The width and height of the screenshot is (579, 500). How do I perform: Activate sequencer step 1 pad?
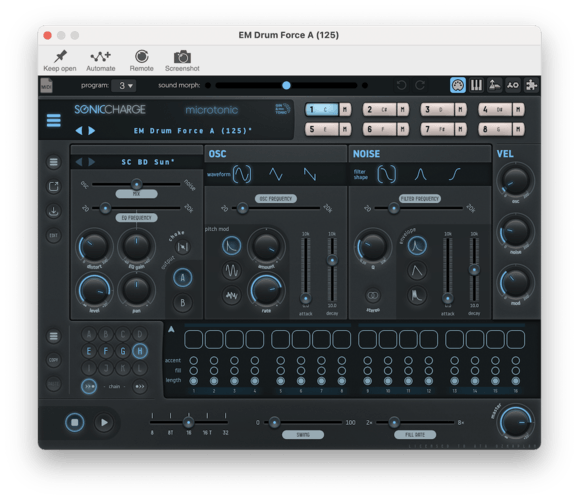tap(193, 339)
